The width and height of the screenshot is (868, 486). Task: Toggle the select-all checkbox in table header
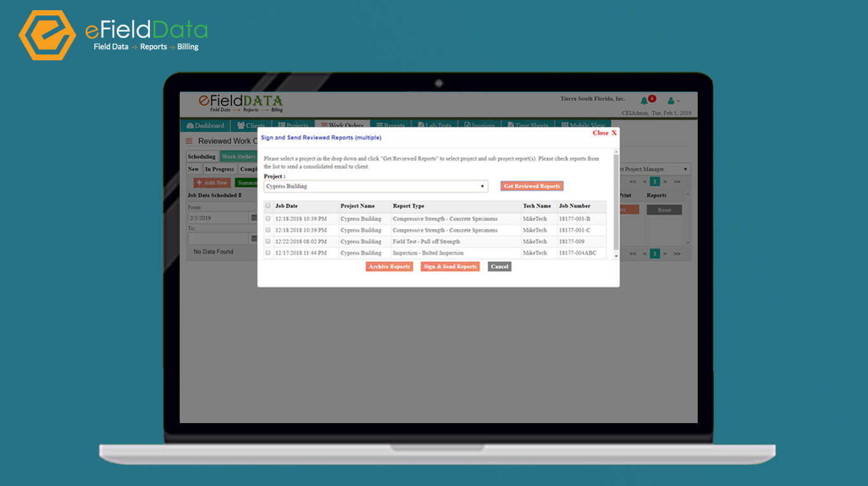pos(268,206)
